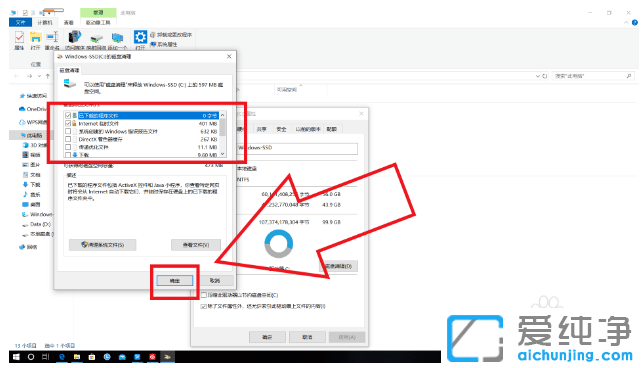Screen dimensions: 641x368
Task: Open the address bar history dropdown
Action: (x=538, y=76)
